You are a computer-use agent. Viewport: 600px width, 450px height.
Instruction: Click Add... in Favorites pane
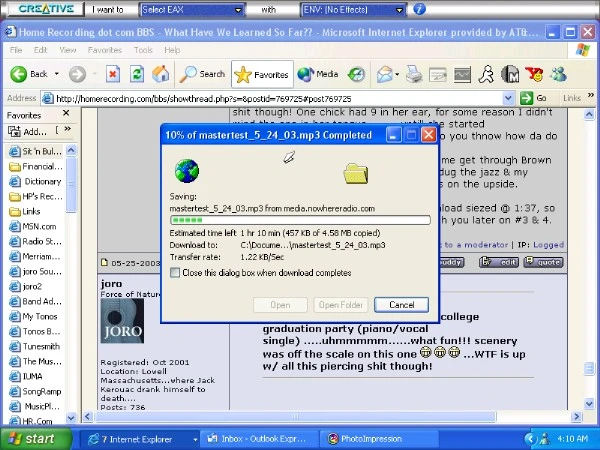(28, 132)
